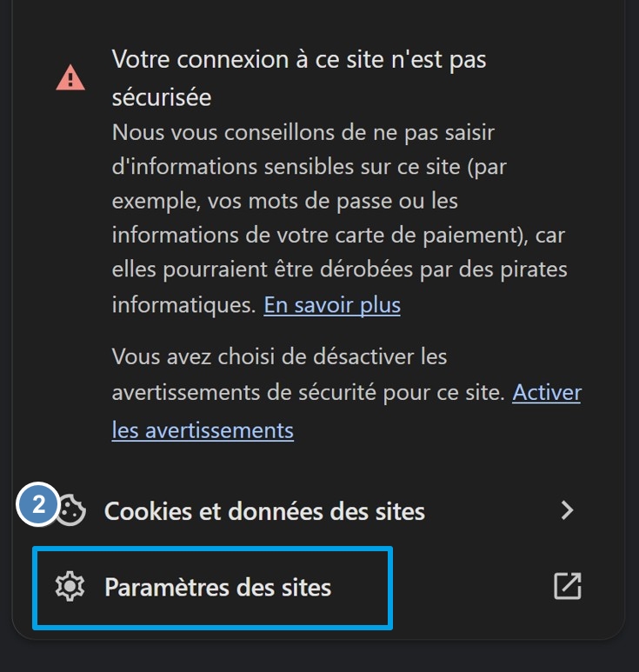The width and height of the screenshot is (639, 672).
Task: Click the numbered step badge 2
Action: (37, 505)
